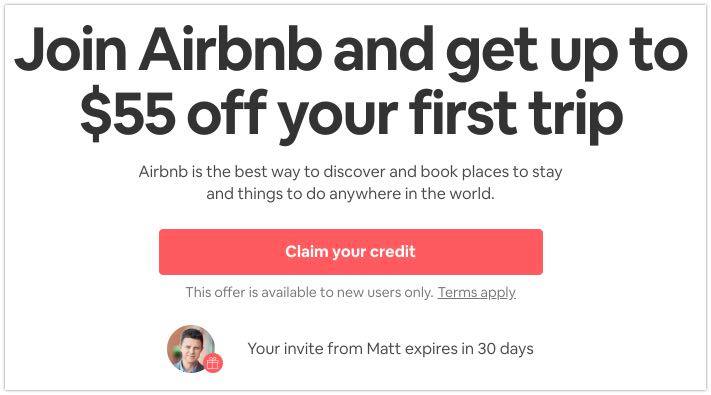
Task: Select the get up to headline text
Action: coord(567,54)
